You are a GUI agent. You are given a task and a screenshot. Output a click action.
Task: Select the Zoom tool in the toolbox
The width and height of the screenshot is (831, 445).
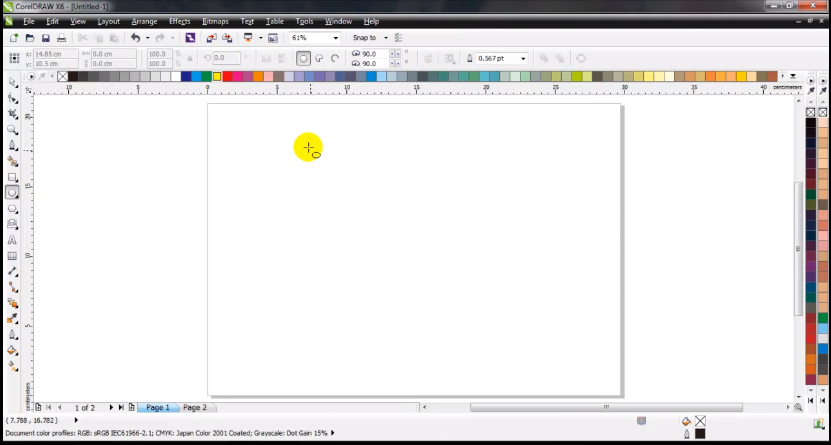[x=13, y=130]
